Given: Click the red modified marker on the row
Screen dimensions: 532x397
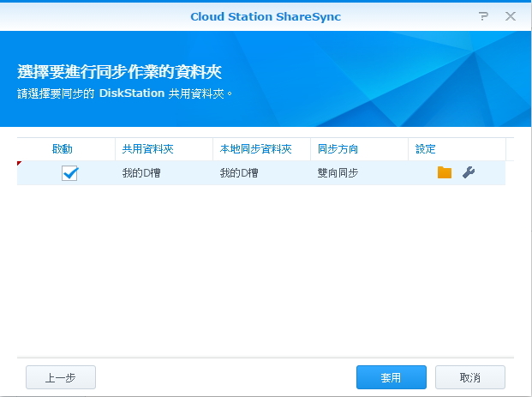Looking at the screenshot, I should tap(20, 163).
